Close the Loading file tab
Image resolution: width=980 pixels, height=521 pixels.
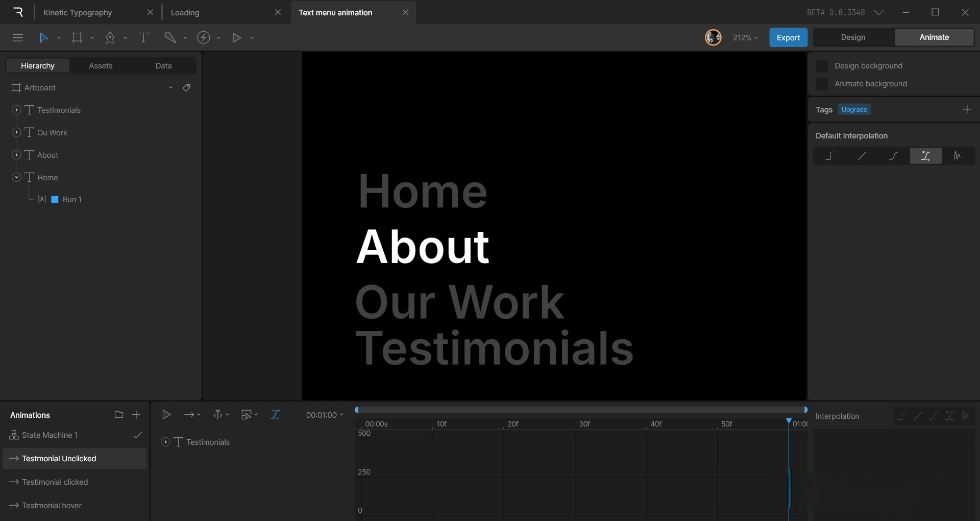click(x=278, y=12)
